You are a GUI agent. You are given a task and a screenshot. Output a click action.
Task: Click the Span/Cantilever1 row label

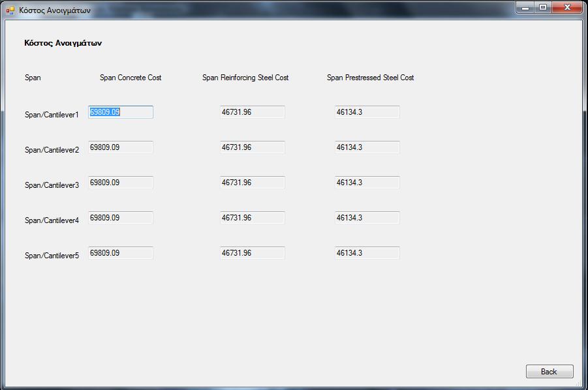click(x=52, y=115)
